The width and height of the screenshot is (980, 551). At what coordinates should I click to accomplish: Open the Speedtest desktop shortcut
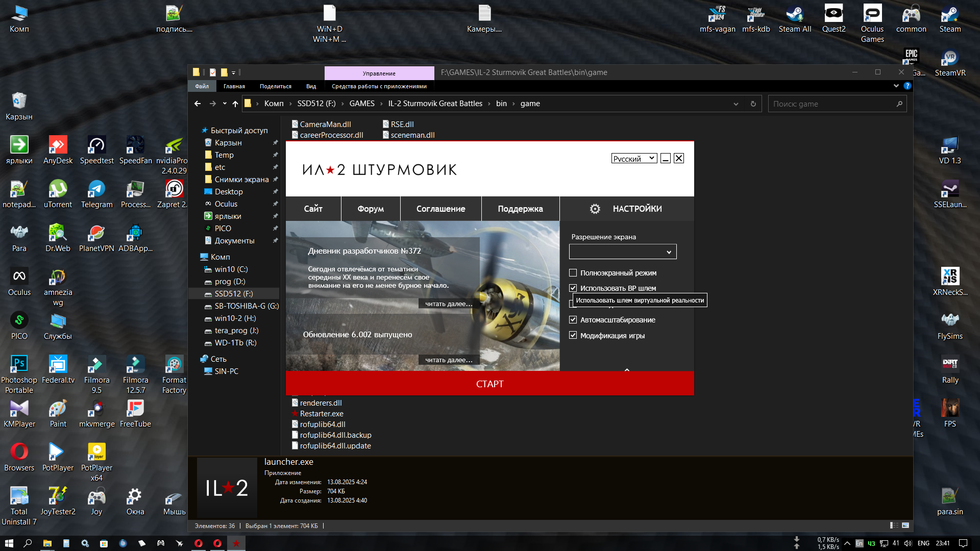click(x=96, y=146)
